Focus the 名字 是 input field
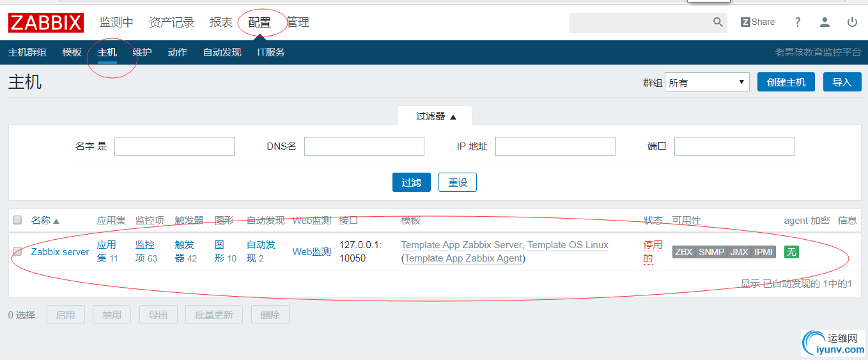 pyautogui.click(x=174, y=146)
